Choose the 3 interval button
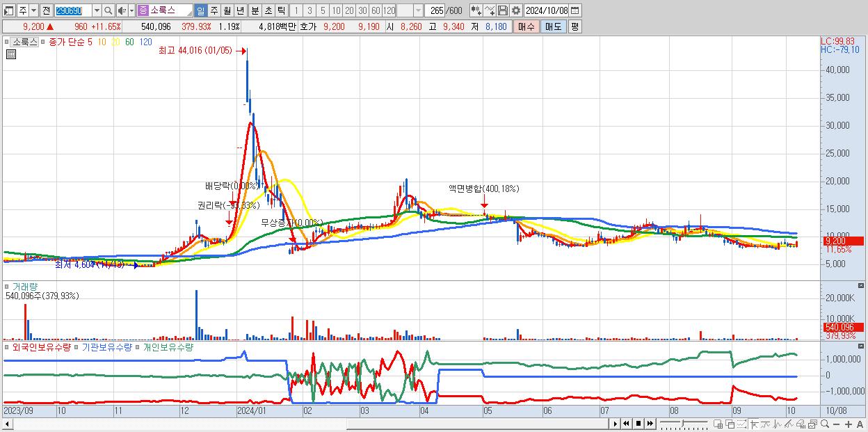Screen dimensions: 868x432 (x=310, y=10)
